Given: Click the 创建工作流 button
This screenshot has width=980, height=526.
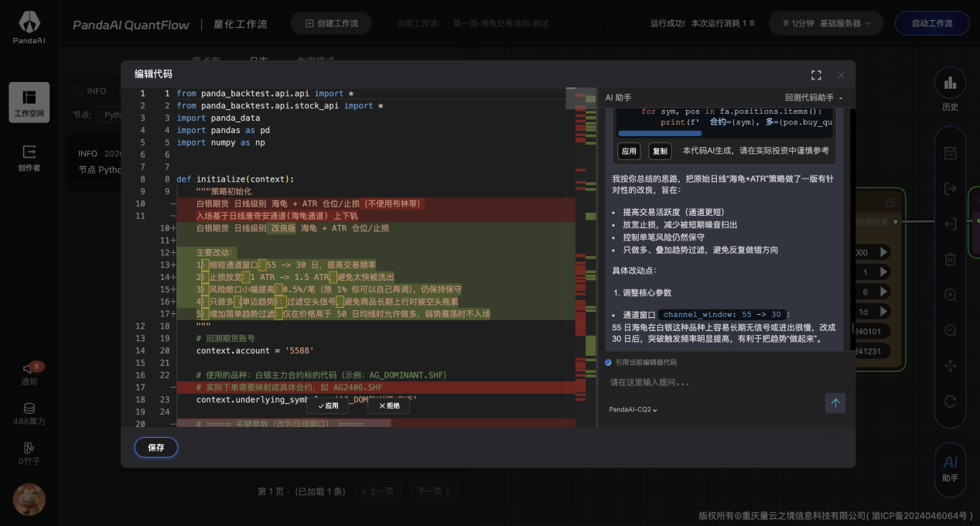Looking at the screenshot, I should 331,23.
